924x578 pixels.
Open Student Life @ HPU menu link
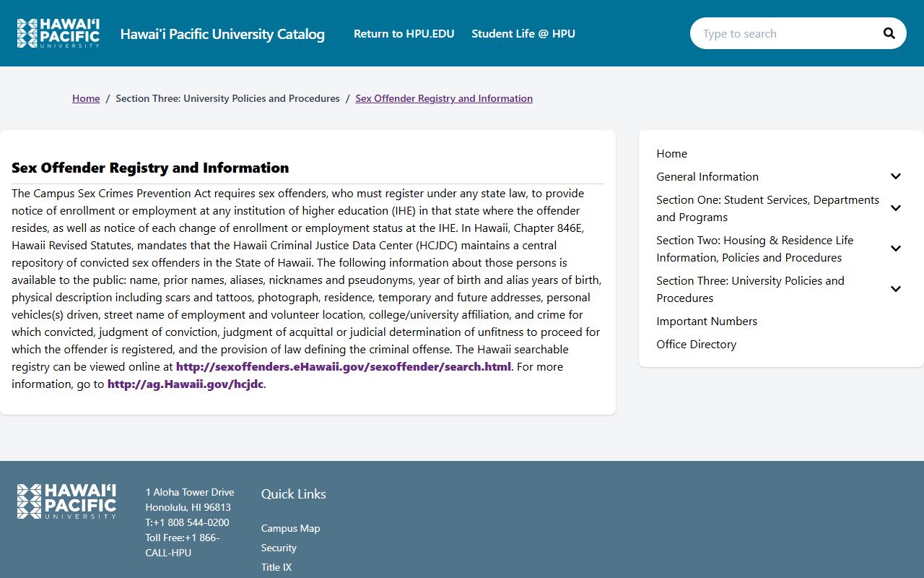[523, 33]
